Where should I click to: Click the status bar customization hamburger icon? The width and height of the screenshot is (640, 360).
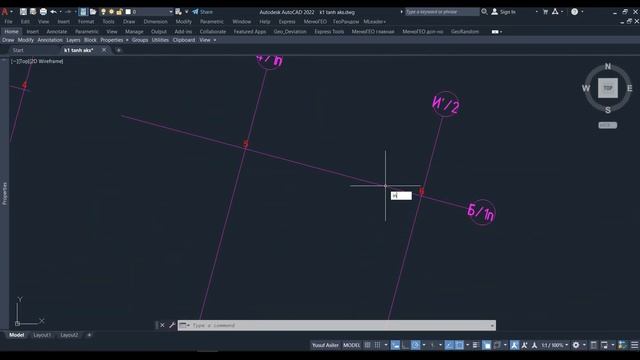click(634, 345)
